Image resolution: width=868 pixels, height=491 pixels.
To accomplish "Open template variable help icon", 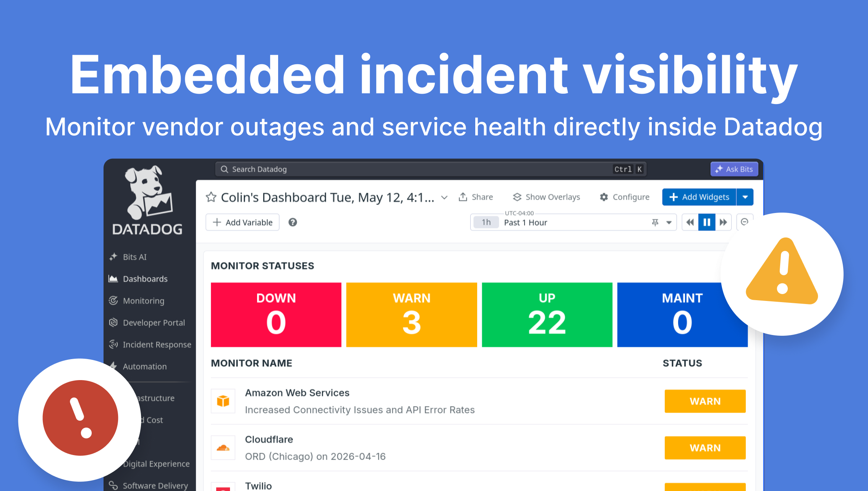I will point(293,222).
